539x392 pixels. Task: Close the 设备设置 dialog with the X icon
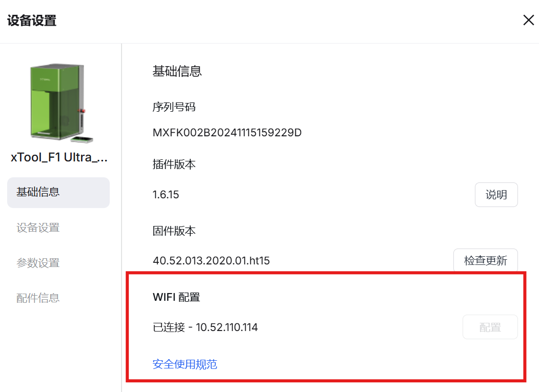[528, 20]
